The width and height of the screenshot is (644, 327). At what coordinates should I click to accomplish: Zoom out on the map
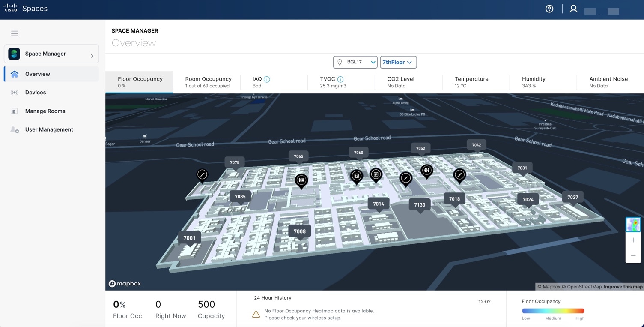tap(633, 255)
